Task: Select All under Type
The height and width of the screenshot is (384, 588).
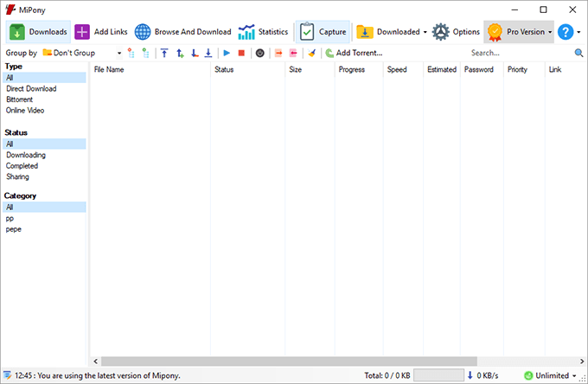Action: [x=44, y=78]
